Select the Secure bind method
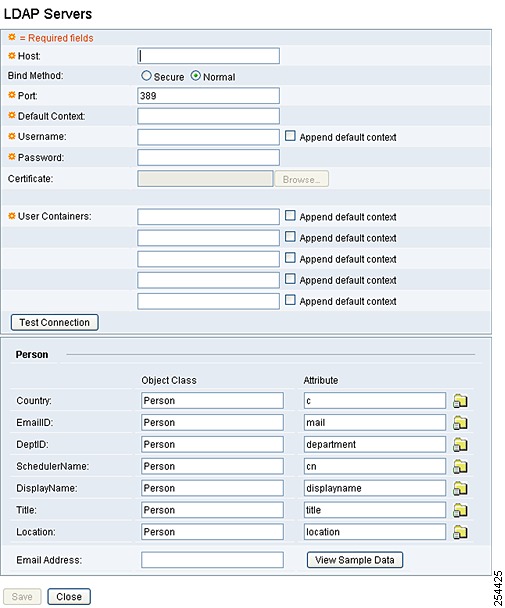 click(146, 76)
